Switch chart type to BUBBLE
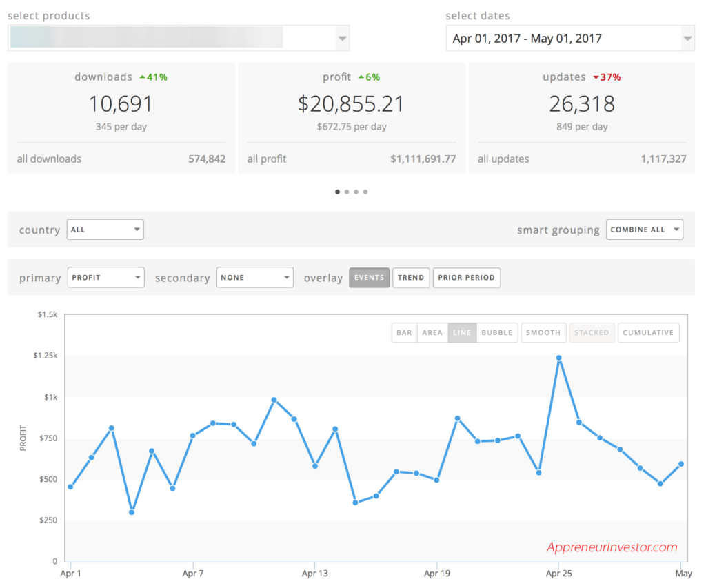The width and height of the screenshot is (706, 588). (497, 332)
